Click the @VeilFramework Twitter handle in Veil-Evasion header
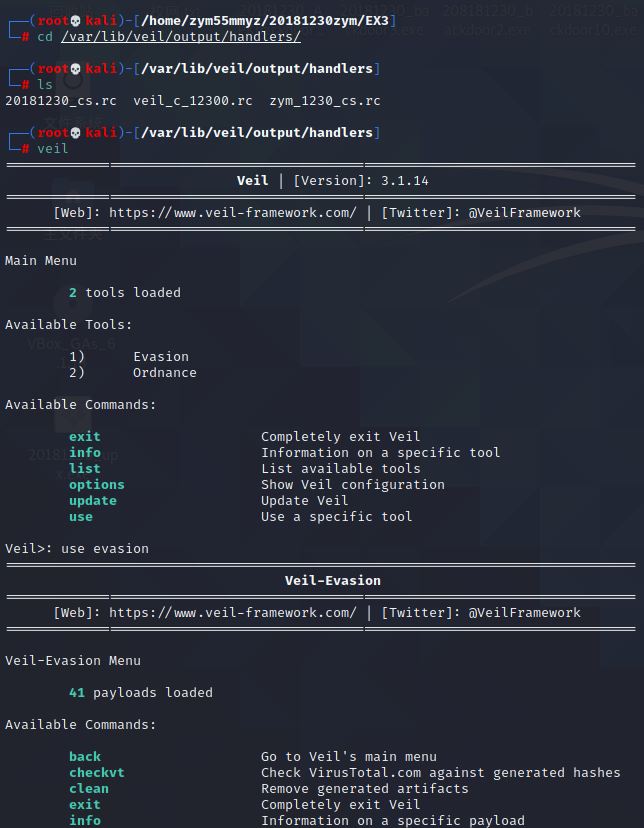644x828 pixels. click(x=524, y=613)
